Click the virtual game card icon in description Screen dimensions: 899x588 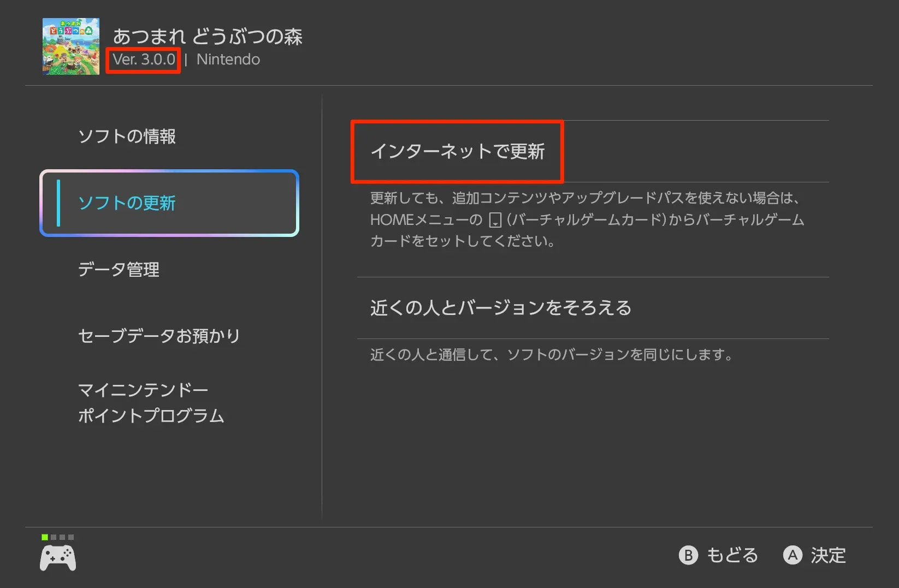(x=495, y=220)
